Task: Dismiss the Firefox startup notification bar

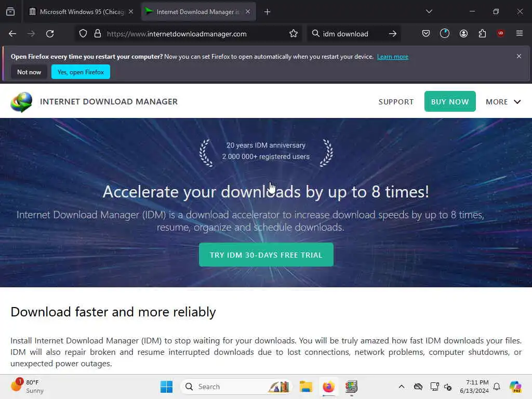Action: (519, 56)
